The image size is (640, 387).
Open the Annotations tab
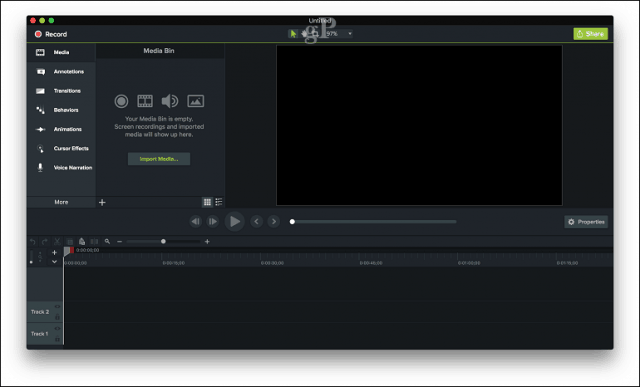pos(61,71)
